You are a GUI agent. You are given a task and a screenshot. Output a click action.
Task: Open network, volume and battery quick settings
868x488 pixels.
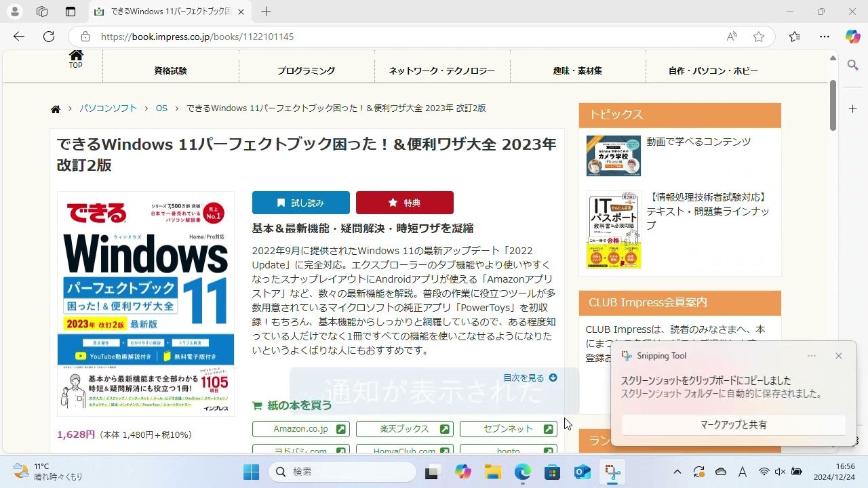(781, 472)
